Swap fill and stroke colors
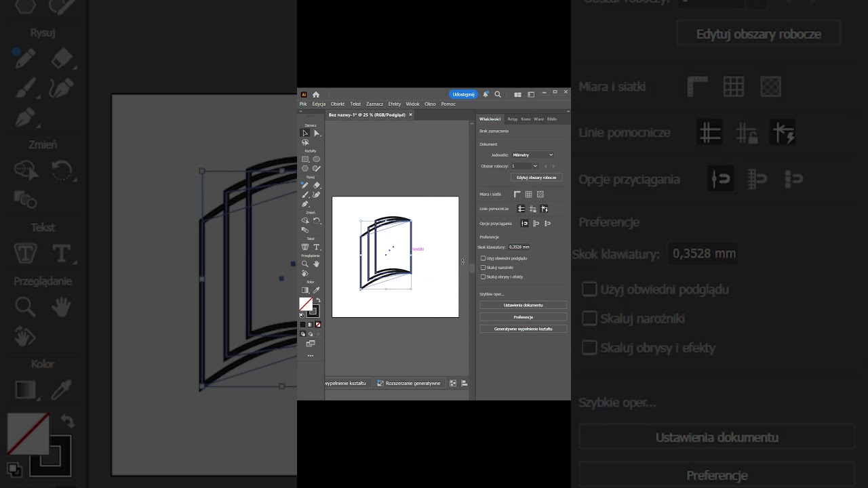 318,300
